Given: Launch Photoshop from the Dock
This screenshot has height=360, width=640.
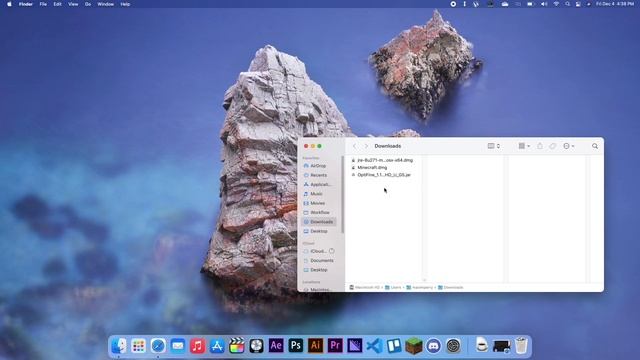Looking at the screenshot, I should (296, 346).
